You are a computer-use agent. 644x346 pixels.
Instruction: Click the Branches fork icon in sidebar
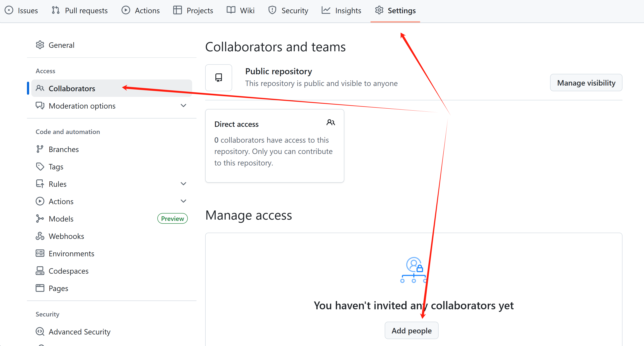coord(40,149)
